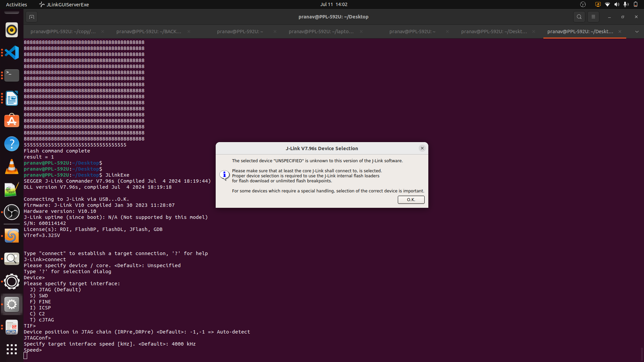This screenshot has height=362, width=644.
Task: Switch to the sixth tab ~/Deskt...
Action: 494,32
